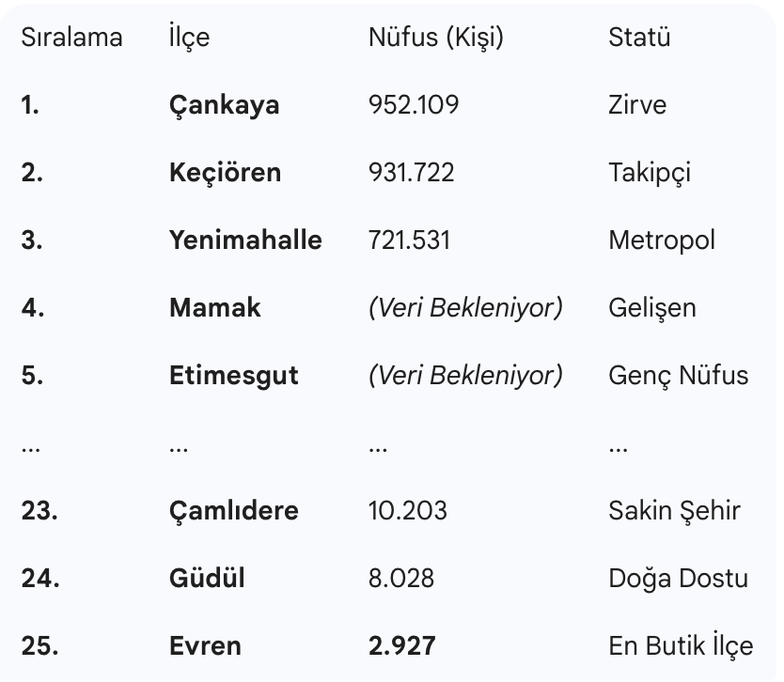This screenshot has height=682, width=784.
Task: Select the Zirve status cell
Action: [x=637, y=105]
